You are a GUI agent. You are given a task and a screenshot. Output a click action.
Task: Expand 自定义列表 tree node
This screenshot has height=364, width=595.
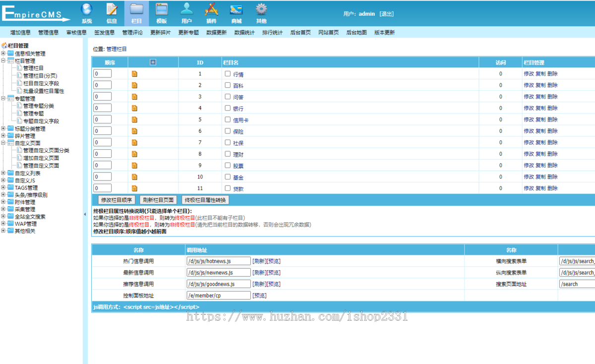pos(3,173)
